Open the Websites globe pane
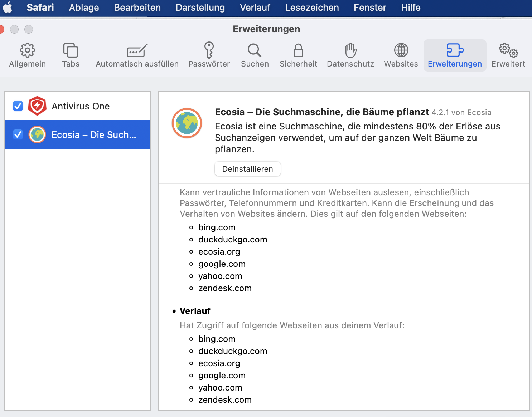Image resolution: width=532 pixels, height=417 pixels. (x=401, y=55)
